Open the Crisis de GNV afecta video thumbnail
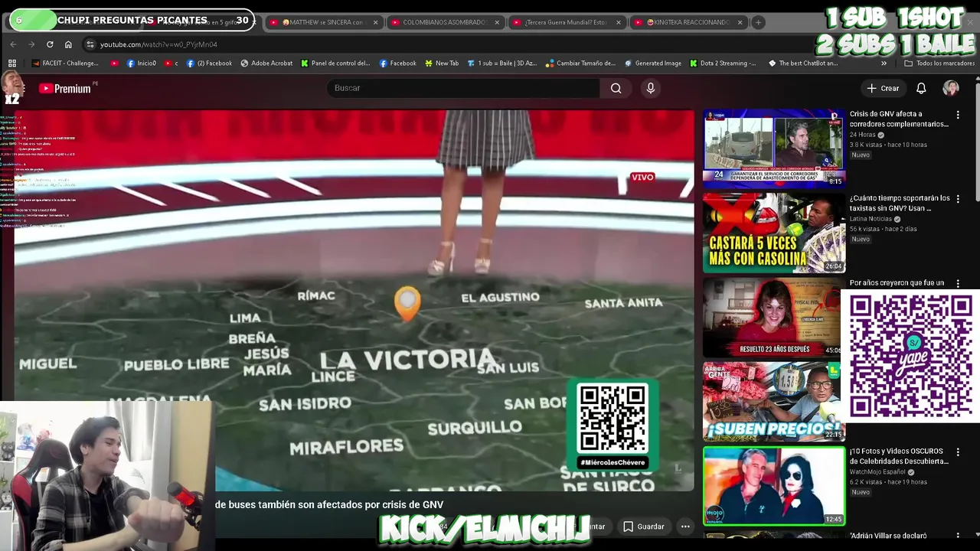The height and width of the screenshot is (551, 980). [x=774, y=148]
